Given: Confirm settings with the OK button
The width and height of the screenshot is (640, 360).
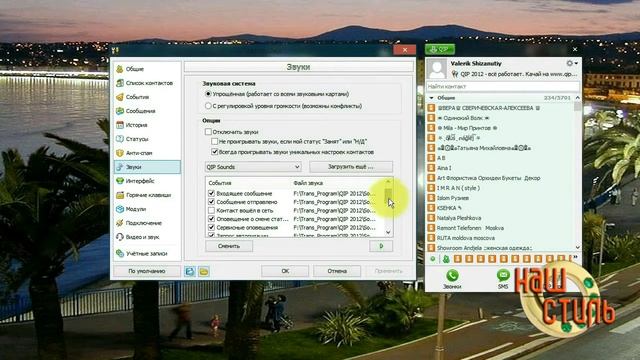Looking at the screenshot, I should pos(285,271).
